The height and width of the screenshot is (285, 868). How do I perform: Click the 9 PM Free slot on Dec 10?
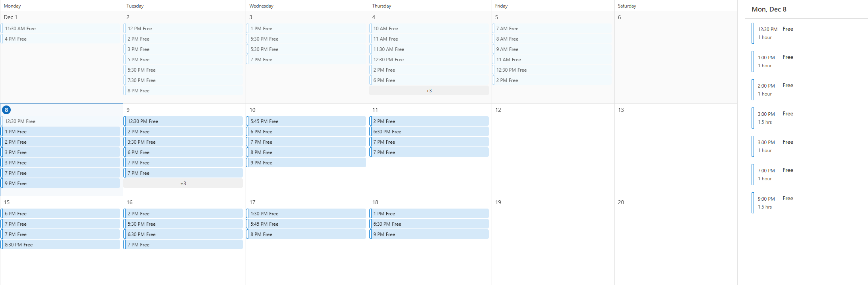(306, 163)
